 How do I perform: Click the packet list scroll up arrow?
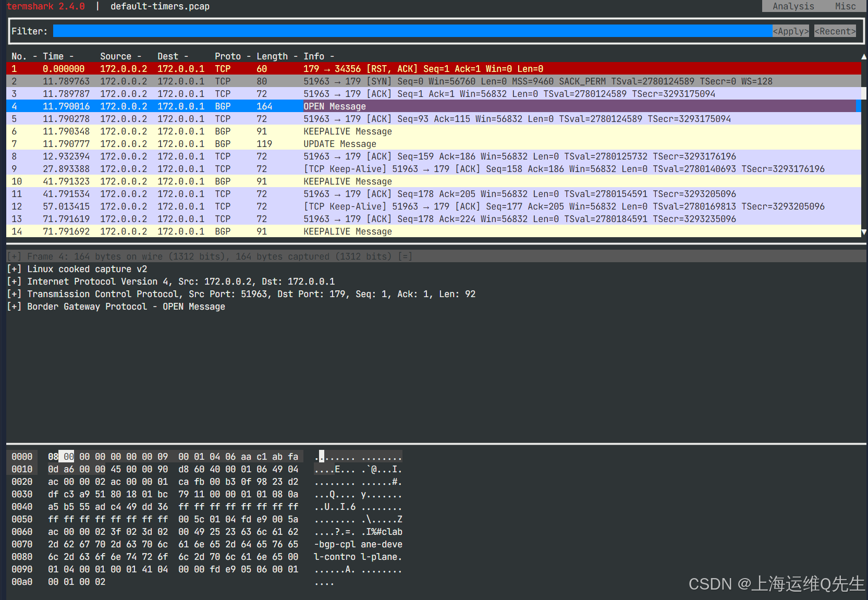(x=864, y=56)
